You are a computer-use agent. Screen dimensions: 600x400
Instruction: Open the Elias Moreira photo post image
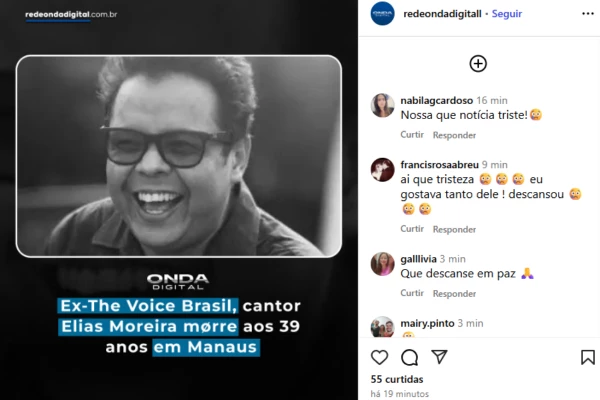coord(179,156)
